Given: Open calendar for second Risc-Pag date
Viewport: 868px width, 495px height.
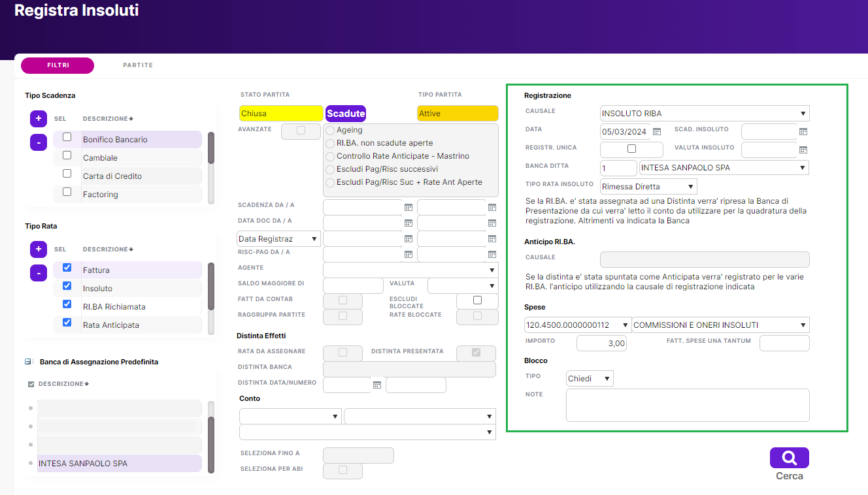Looking at the screenshot, I should point(492,255).
